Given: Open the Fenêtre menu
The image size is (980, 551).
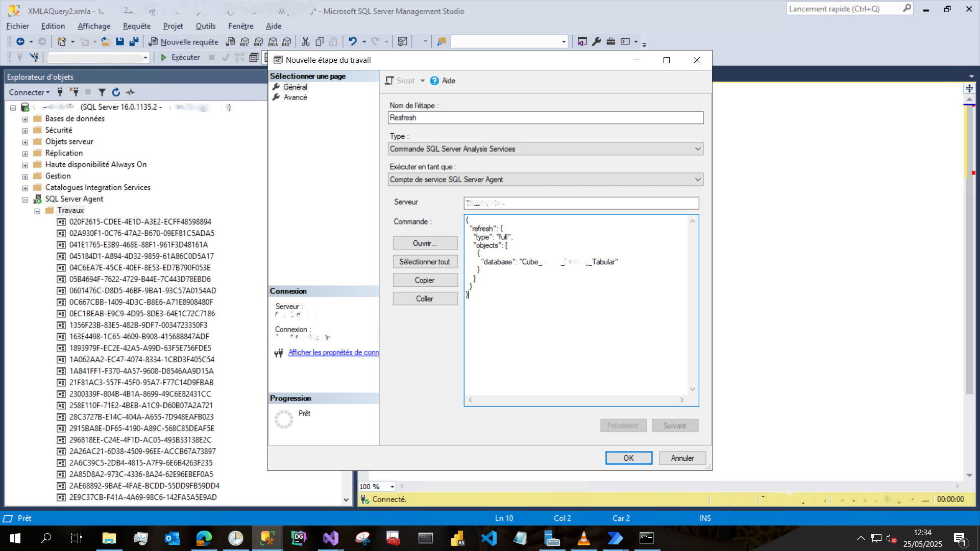Looking at the screenshot, I should [x=241, y=26].
